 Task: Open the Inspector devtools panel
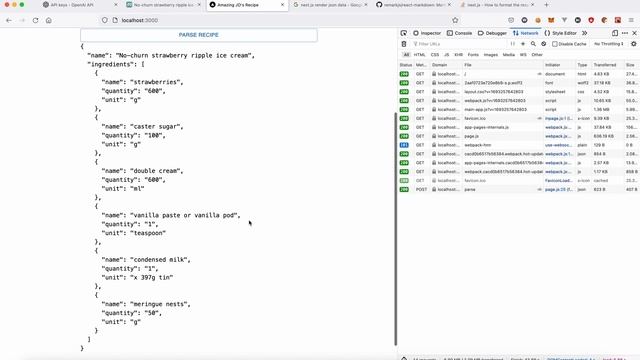click(x=427, y=33)
